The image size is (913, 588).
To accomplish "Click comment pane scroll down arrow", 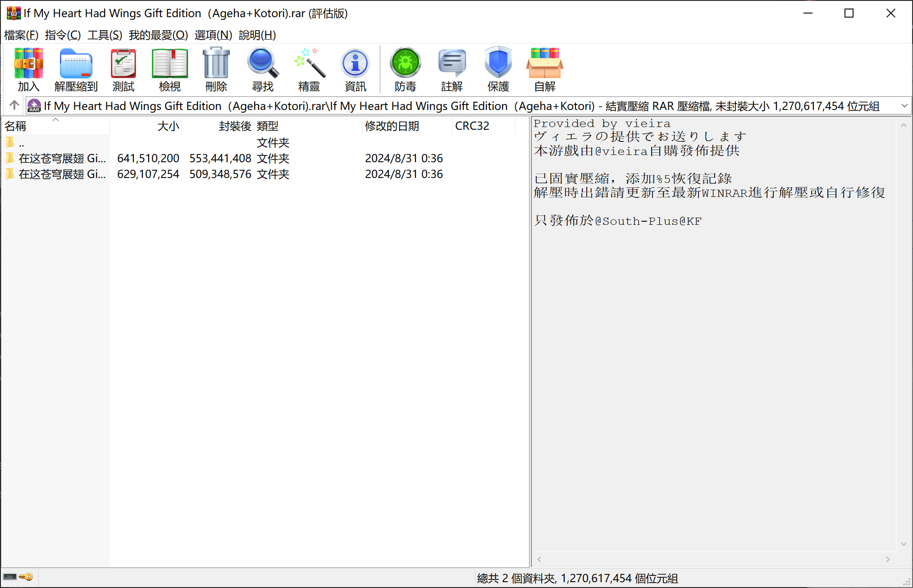I will pos(904,544).
